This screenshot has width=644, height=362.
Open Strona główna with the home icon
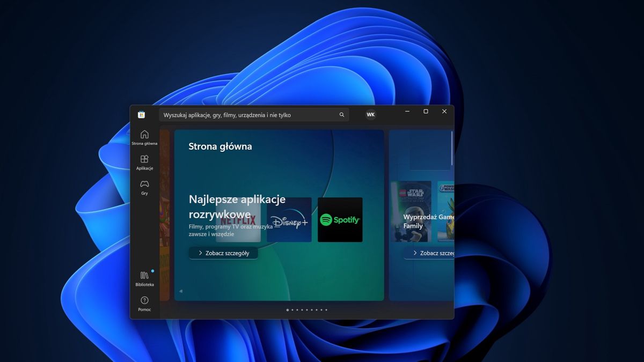(x=144, y=136)
